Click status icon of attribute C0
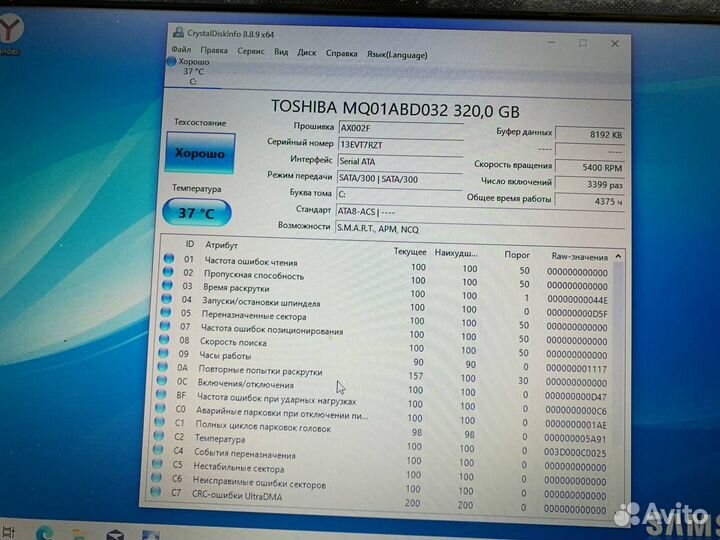 (x=160, y=408)
